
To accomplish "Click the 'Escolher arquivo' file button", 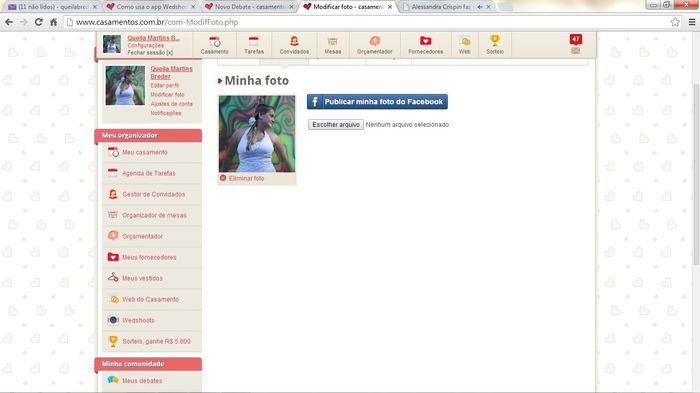I will coord(336,125).
